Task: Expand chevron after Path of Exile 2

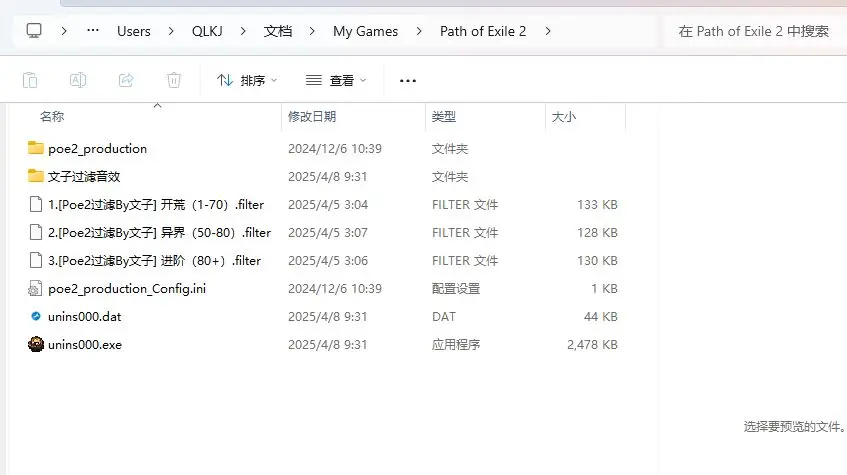Action: (548, 31)
